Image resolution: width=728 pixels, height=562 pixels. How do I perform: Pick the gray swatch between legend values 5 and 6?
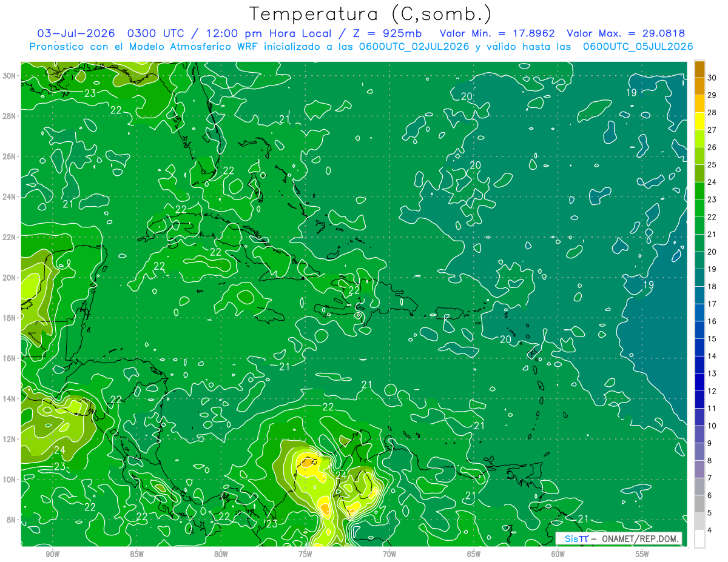pyautogui.click(x=699, y=504)
